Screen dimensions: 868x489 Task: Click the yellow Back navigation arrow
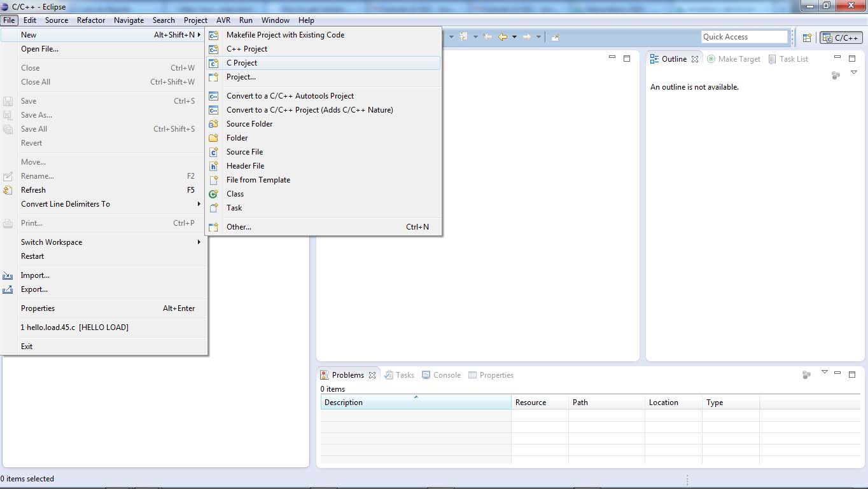coord(503,37)
